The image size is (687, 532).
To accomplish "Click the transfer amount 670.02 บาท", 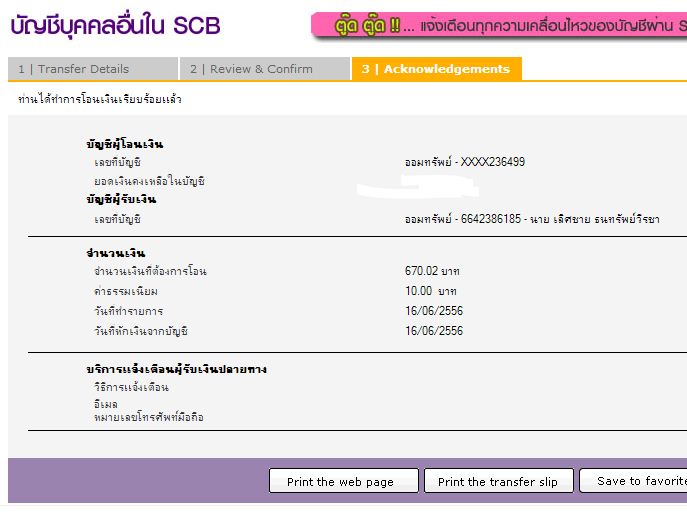I will tap(432, 271).
